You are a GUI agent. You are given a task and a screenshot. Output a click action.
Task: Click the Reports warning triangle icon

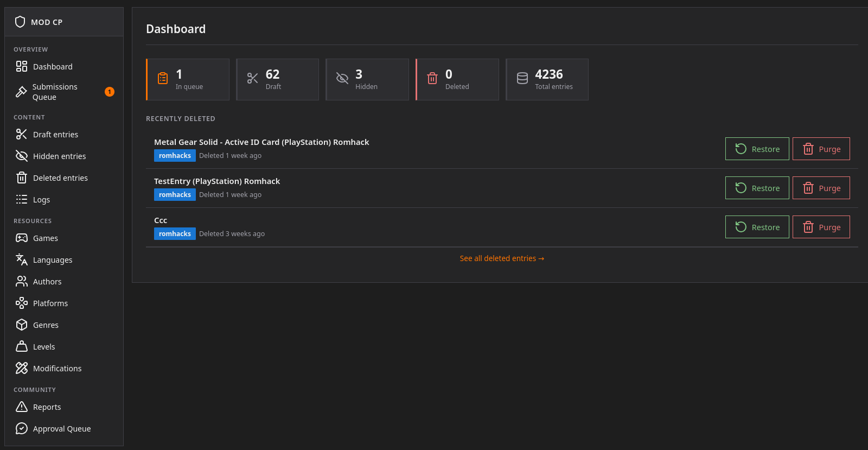pyautogui.click(x=22, y=407)
